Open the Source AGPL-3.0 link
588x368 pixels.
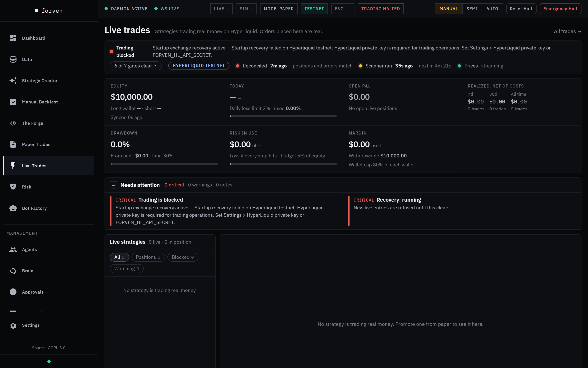49,348
